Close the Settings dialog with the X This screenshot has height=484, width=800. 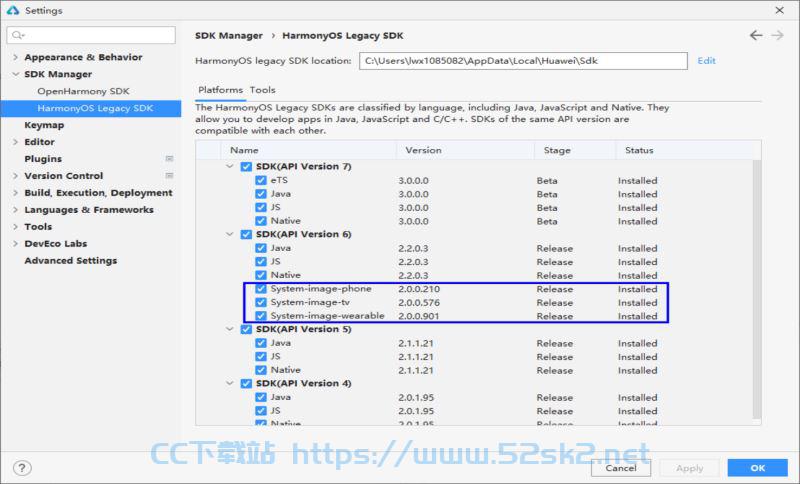[780, 10]
